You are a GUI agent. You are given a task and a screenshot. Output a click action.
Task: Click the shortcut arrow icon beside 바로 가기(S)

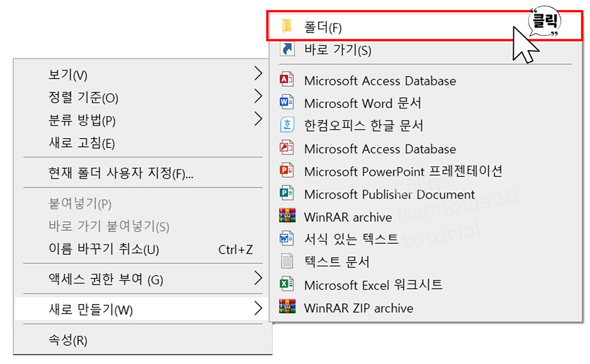coord(287,49)
